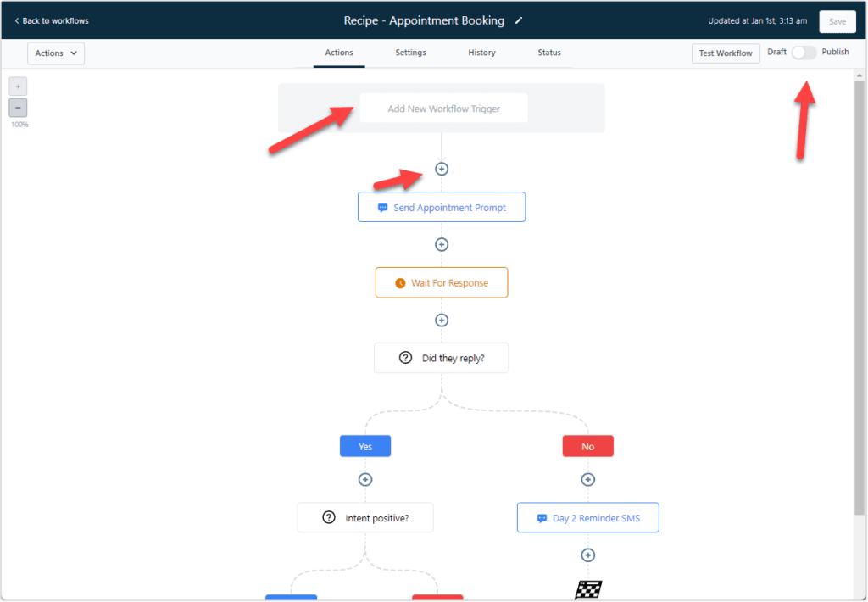Click the 100% zoom level text
The width and height of the screenshot is (868, 602).
click(x=19, y=125)
